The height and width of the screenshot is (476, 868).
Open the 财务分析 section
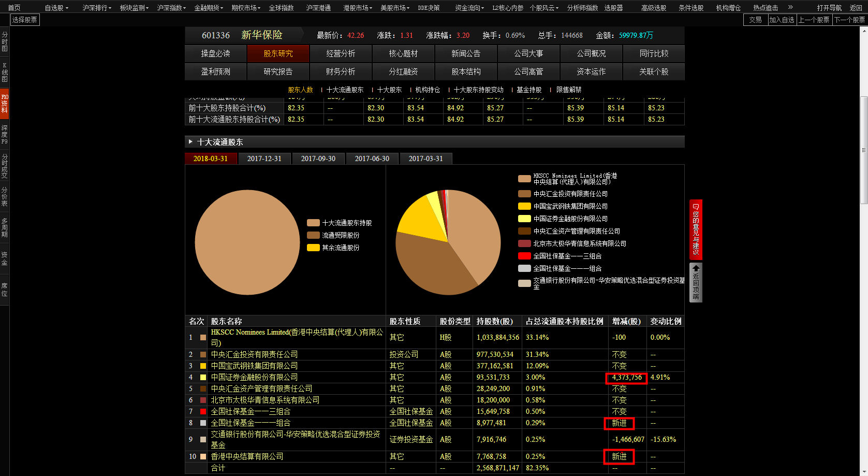click(341, 71)
